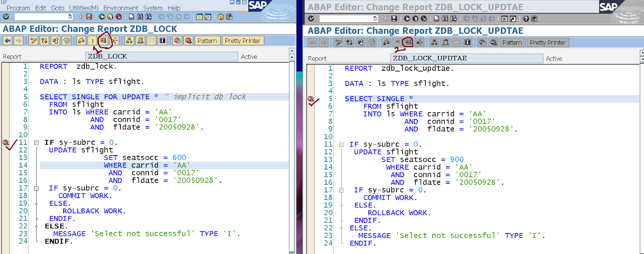
Task: Collapse IF block at line 11 in ZDB_LOCK_UPDTAE
Action: point(341,144)
